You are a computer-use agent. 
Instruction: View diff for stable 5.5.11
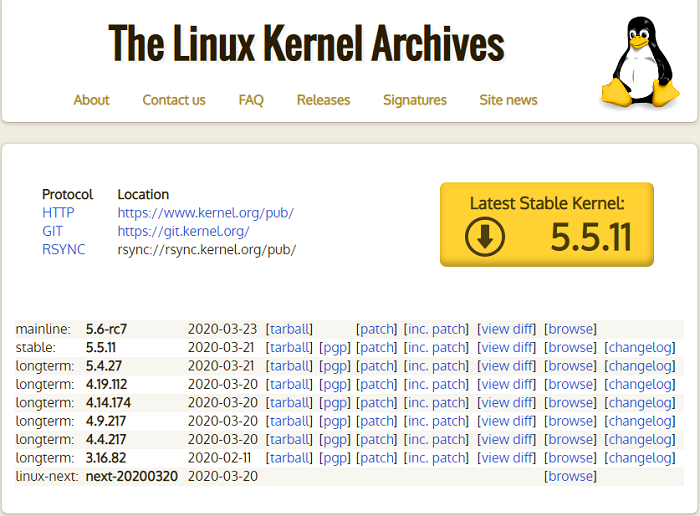click(x=507, y=347)
